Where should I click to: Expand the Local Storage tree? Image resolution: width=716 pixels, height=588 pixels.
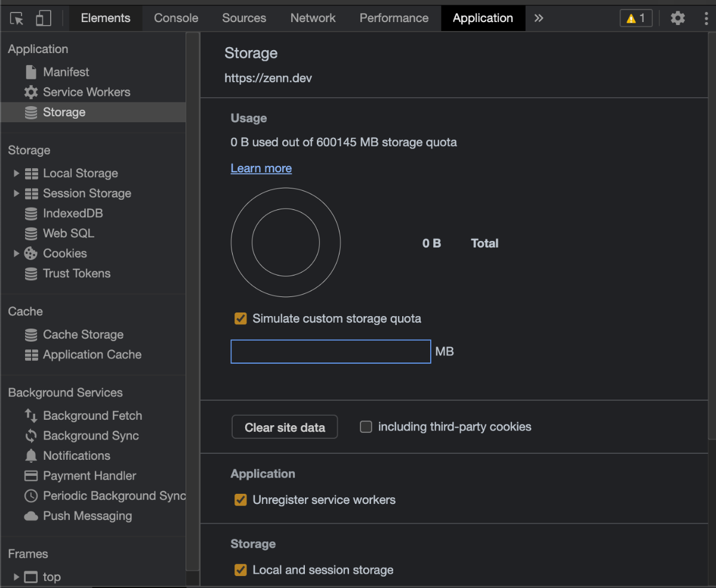tap(16, 174)
